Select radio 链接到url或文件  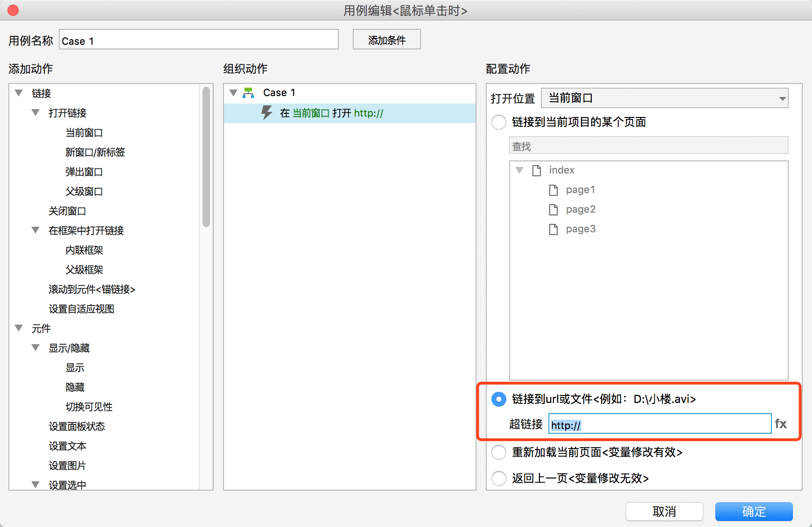coord(499,399)
